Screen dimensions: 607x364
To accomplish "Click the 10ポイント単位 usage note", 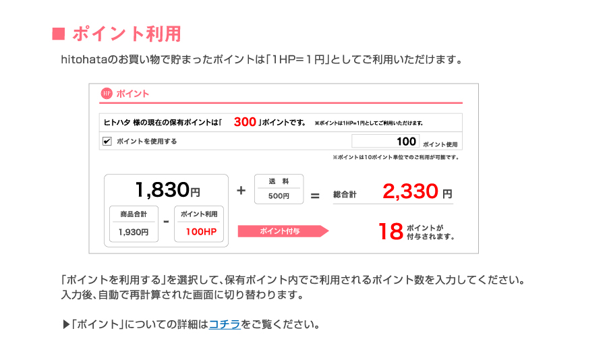I will [x=396, y=158].
